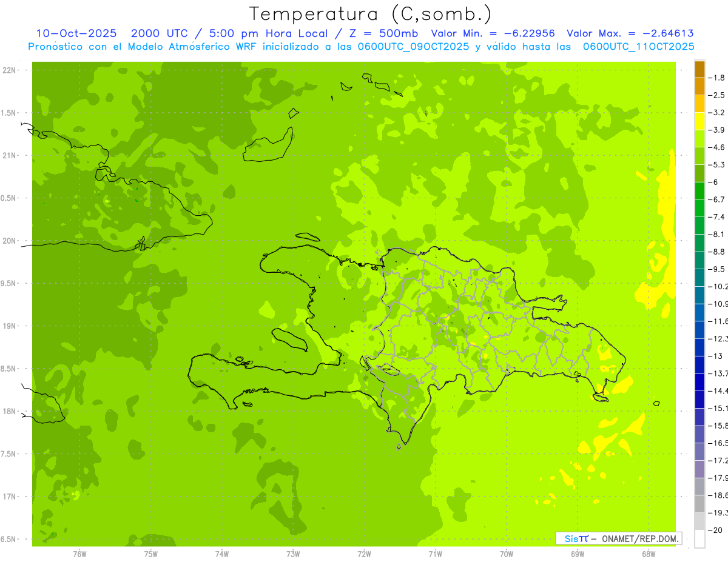Image resolution: width=728 pixels, height=562 pixels.
Task: Click the 74W longitude axis label
Action: [x=221, y=554]
